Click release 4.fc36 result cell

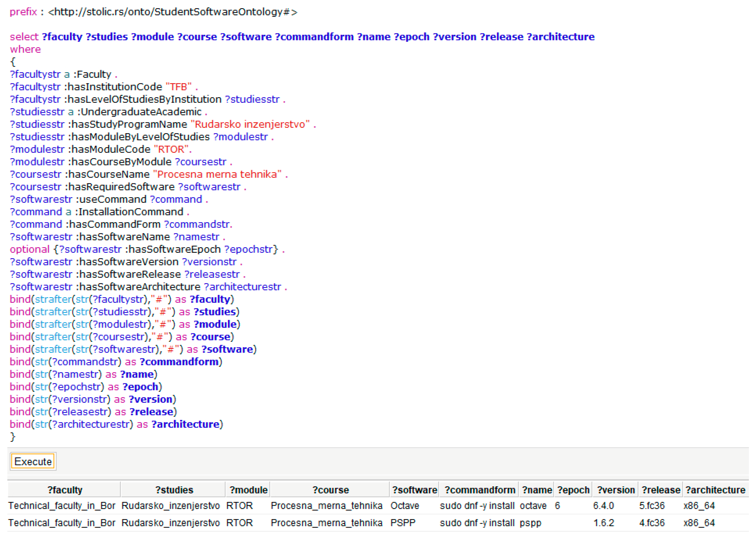tap(651, 523)
